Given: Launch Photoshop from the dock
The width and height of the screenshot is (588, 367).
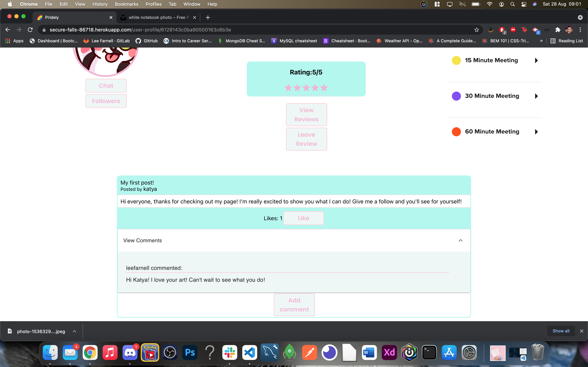Looking at the screenshot, I should click(x=190, y=352).
